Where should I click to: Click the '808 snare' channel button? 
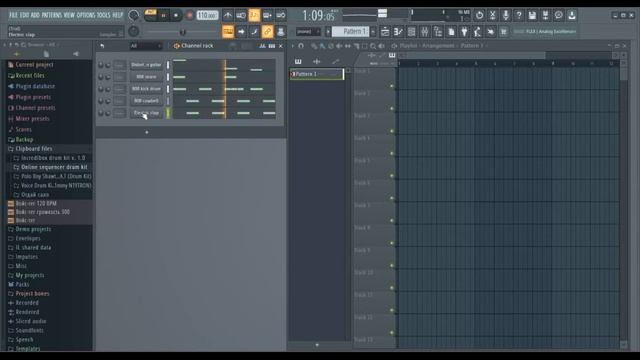[x=146, y=77]
